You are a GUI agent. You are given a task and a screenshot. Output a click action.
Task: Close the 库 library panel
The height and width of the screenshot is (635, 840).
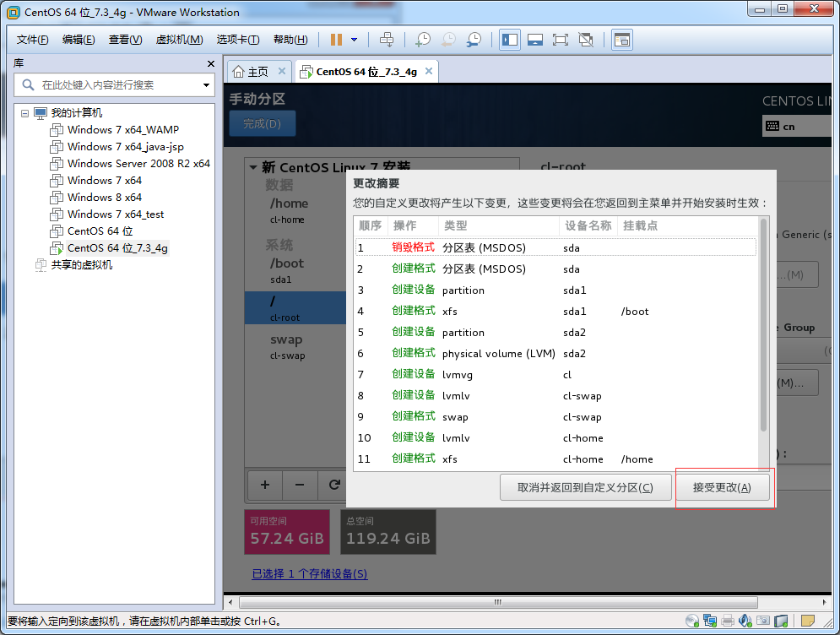210,64
